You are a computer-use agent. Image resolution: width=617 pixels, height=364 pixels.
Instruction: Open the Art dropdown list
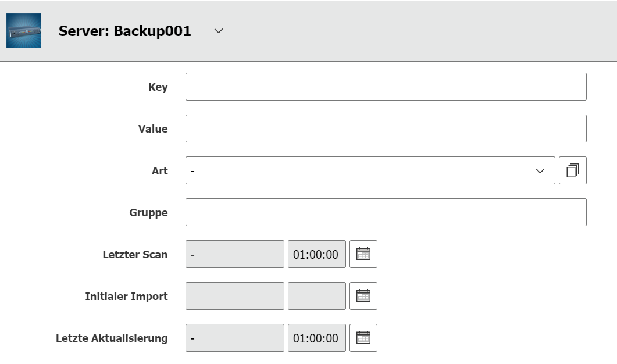pos(370,170)
